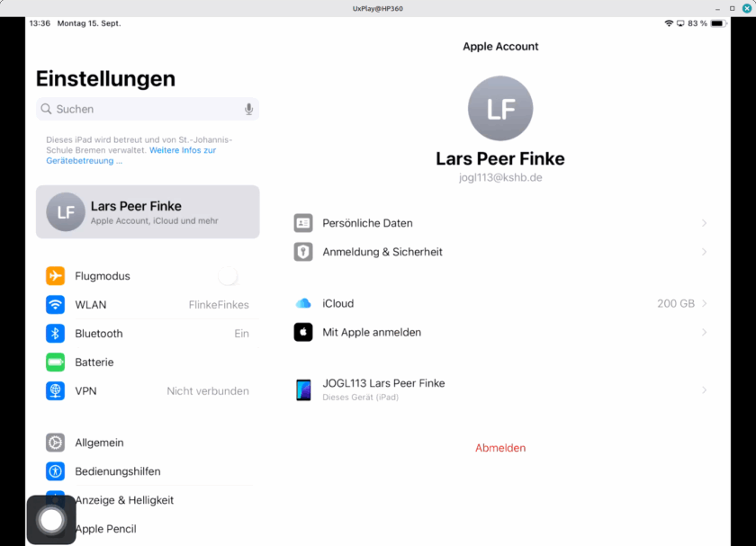This screenshot has height=546, width=756.
Task: Open the JOGL113 Lars Peer Finke device row
Action: tap(500, 389)
